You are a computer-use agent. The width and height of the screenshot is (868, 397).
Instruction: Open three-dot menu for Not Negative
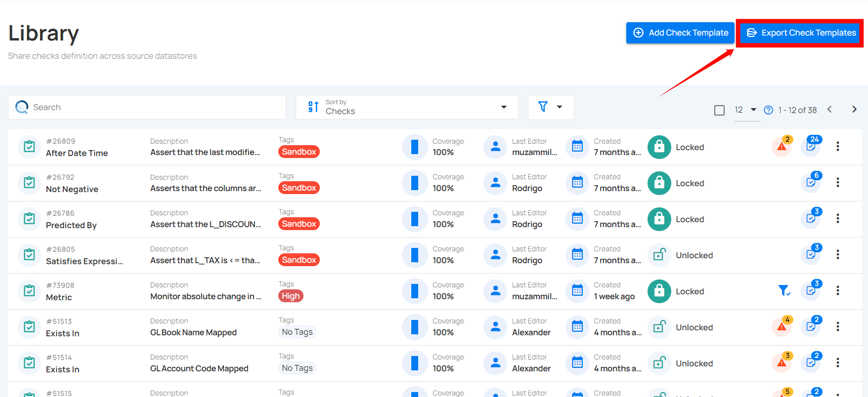(x=838, y=182)
